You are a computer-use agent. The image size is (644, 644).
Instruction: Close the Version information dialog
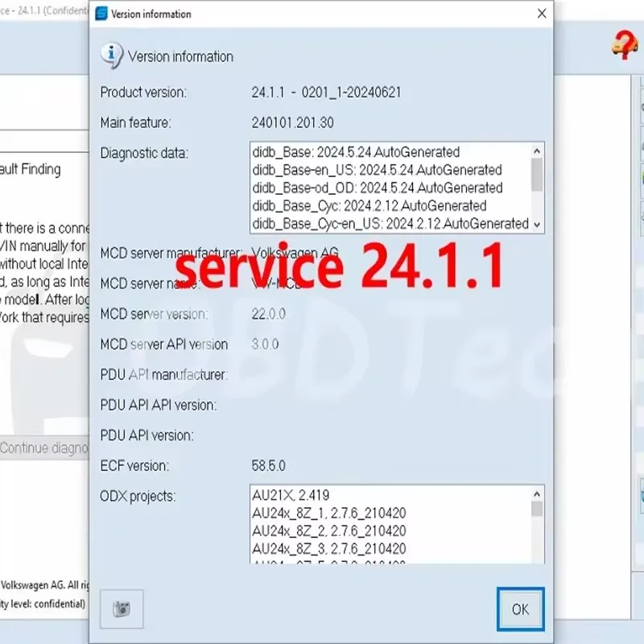coord(542,14)
